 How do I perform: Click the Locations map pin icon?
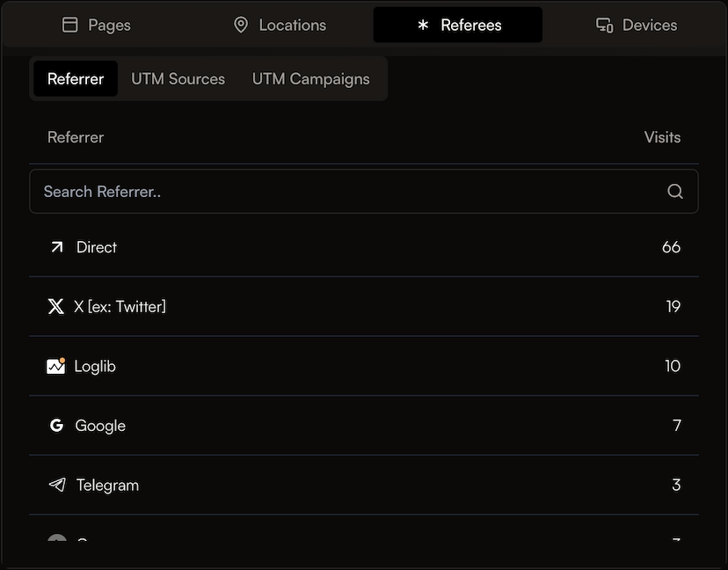coord(241,25)
